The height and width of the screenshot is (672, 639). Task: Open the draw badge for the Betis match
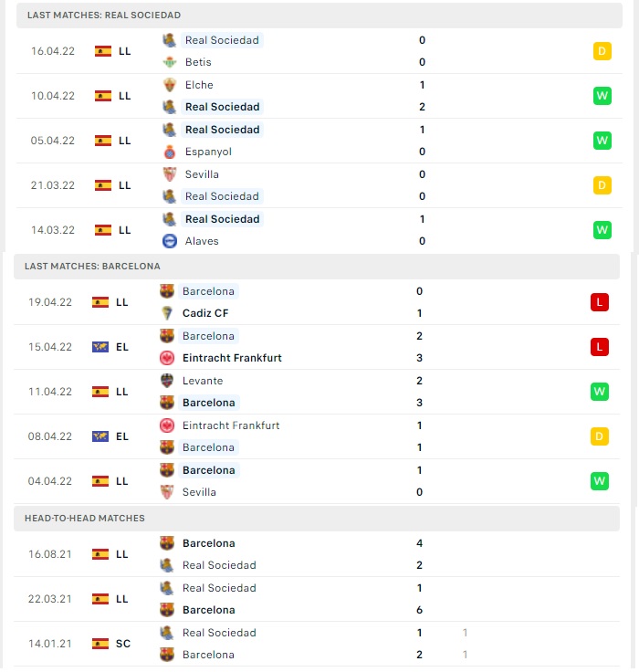[602, 51]
